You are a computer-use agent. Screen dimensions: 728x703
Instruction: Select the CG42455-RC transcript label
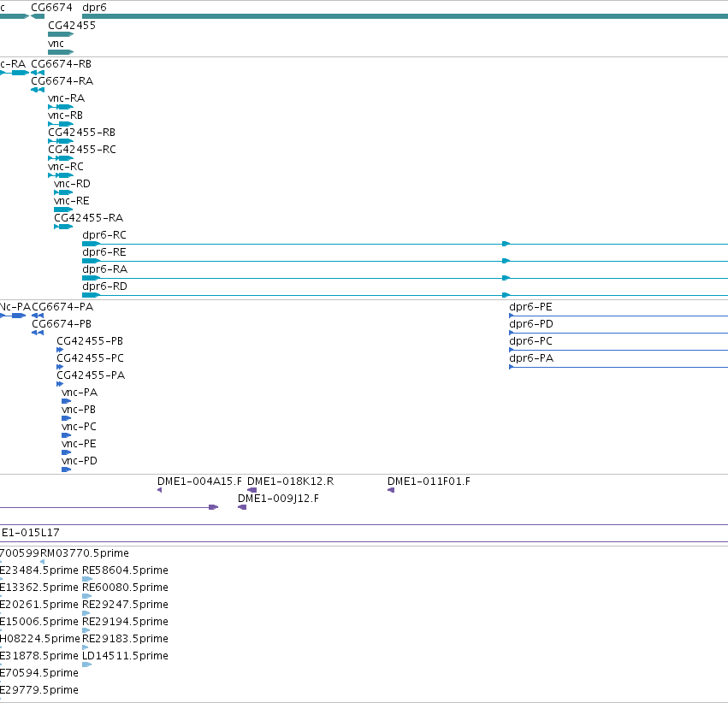click(x=82, y=150)
